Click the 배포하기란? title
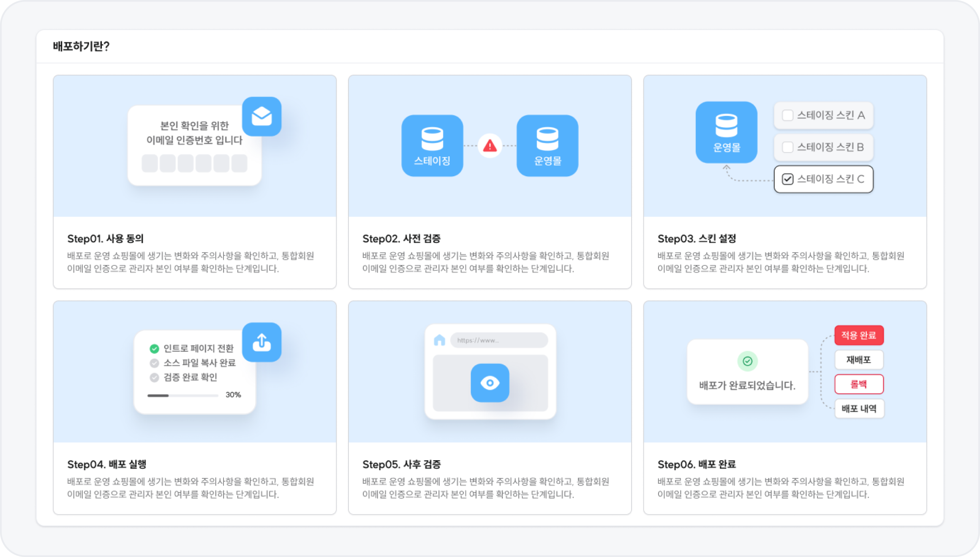 (x=81, y=46)
